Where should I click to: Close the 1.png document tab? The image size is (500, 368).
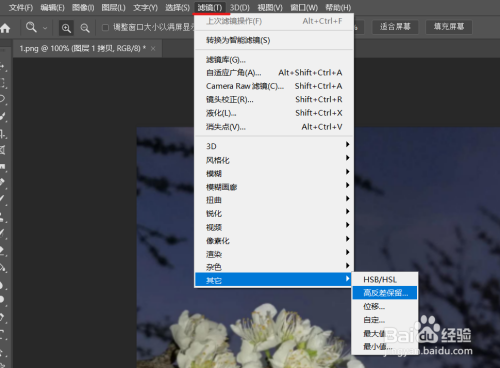(153, 49)
